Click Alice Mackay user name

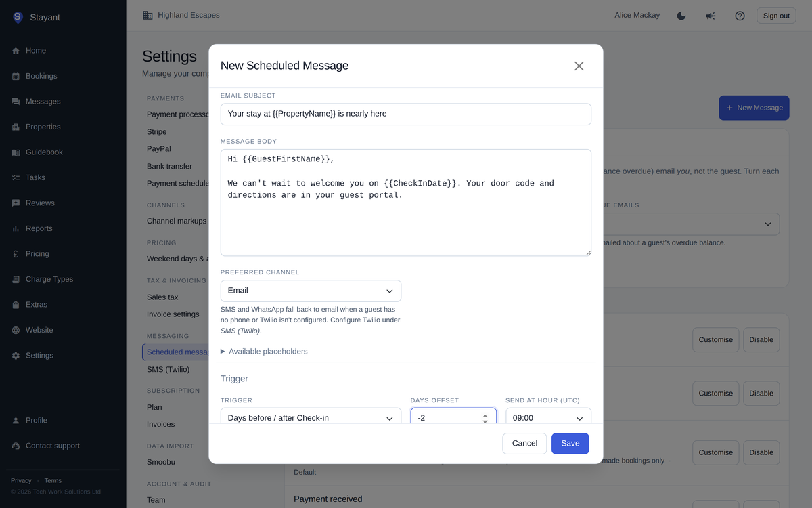[x=637, y=15]
